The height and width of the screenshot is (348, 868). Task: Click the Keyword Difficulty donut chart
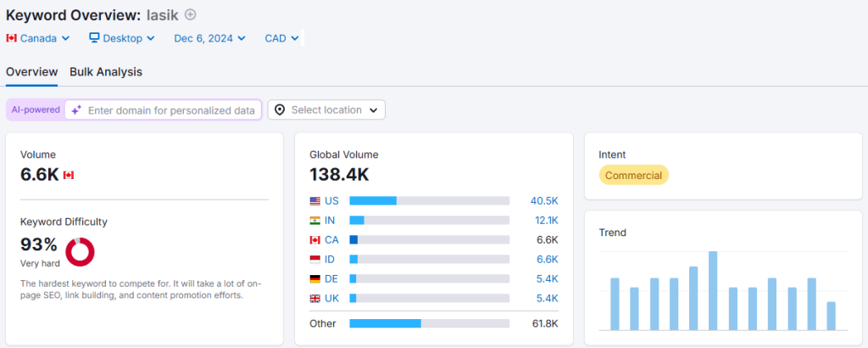[80, 251]
